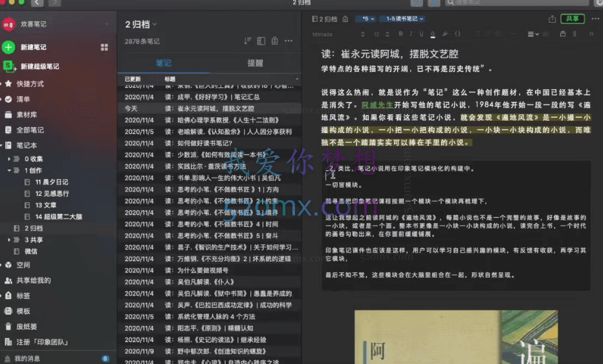Viewport: 603px width, 364px height.
Task: Click the search field in title bar
Action: pyautogui.click(x=517, y=3)
